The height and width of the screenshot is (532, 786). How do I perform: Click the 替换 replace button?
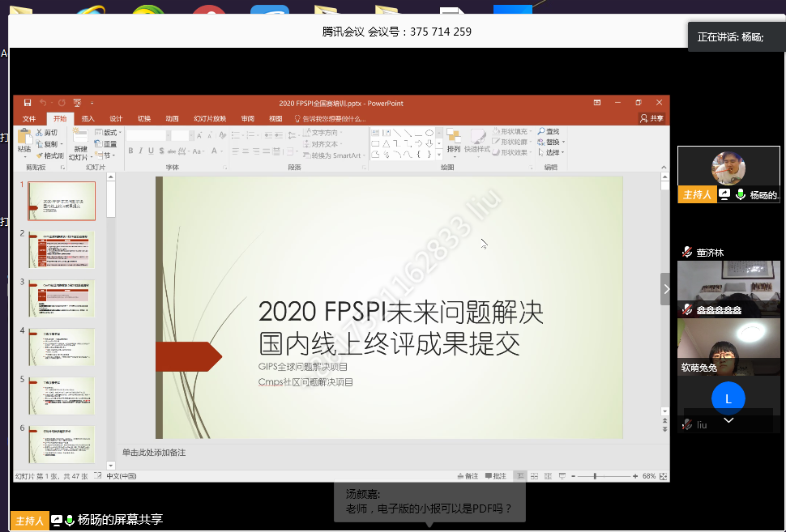click(550, 142)
